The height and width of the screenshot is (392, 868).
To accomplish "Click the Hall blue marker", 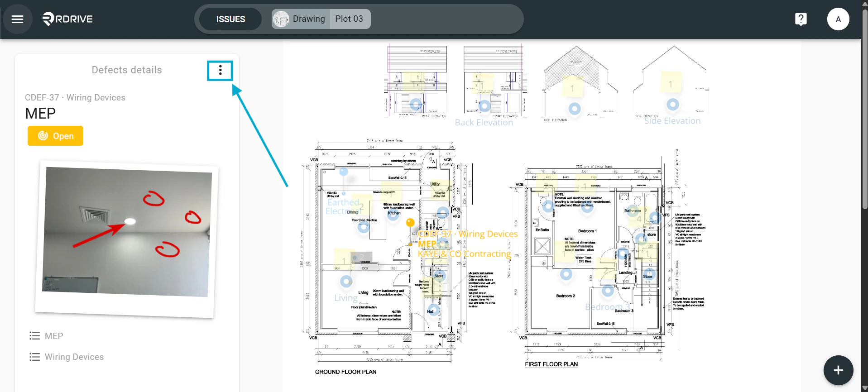I will (x=433, y=311).
